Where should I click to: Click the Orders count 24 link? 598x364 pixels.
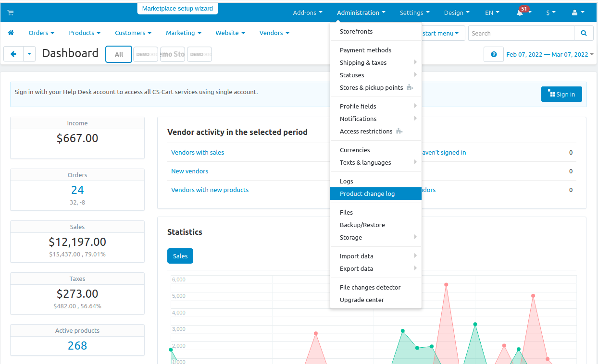[x=77, y=190]
